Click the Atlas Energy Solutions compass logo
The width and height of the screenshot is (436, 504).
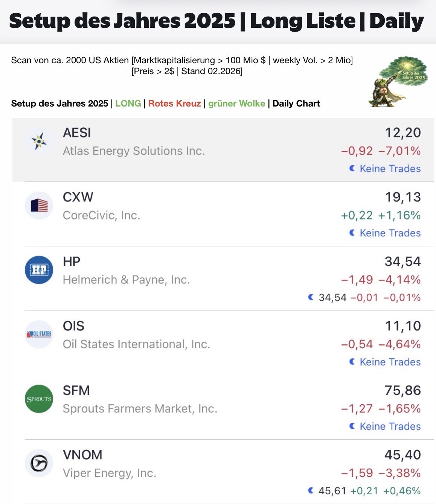coord(39,142)
